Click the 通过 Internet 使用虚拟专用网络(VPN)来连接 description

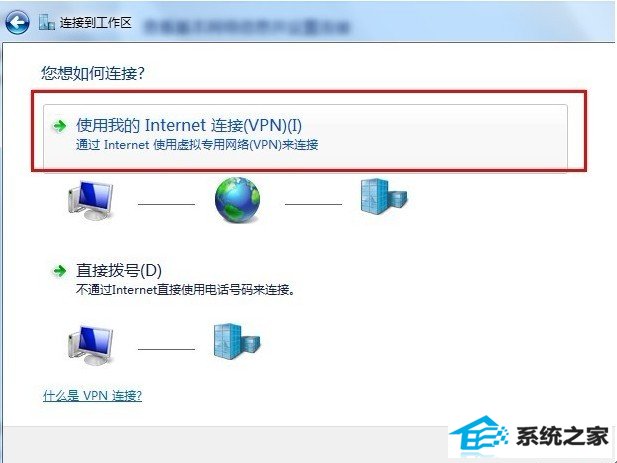pos(197,145)
